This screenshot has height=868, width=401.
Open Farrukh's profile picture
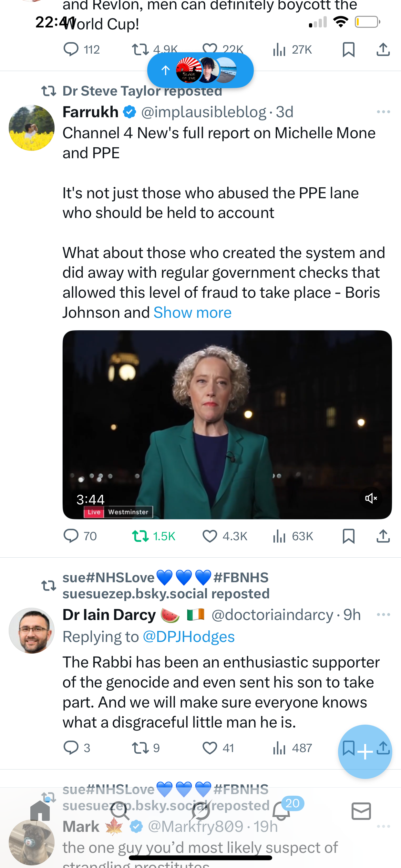pyautogui.click(x=31, y=128)
